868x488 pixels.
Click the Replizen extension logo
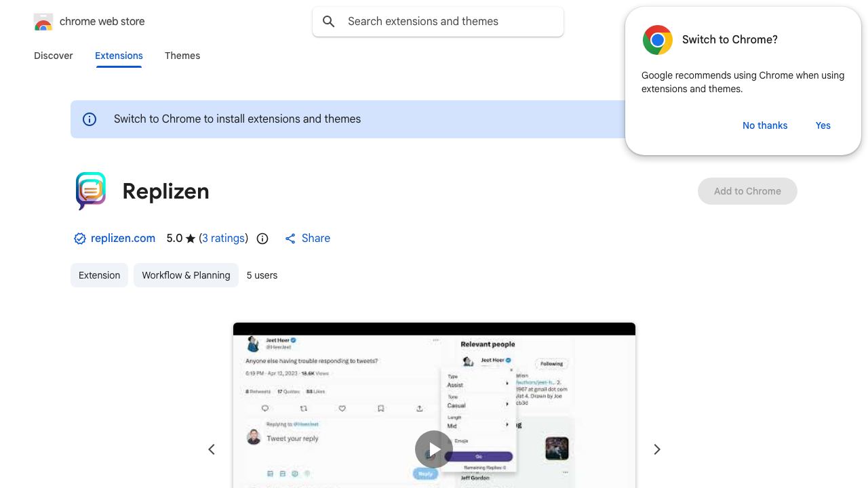91,190
